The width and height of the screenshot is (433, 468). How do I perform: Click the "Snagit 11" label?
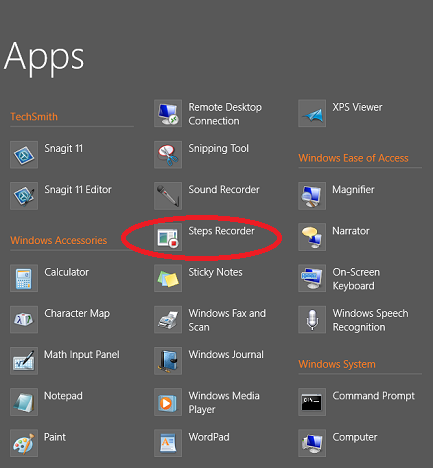point(64,149)
